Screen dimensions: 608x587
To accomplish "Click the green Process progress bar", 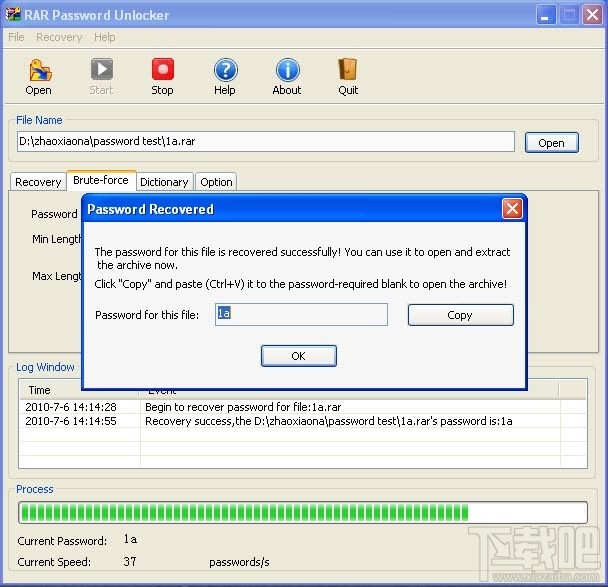I will [303, 513].
